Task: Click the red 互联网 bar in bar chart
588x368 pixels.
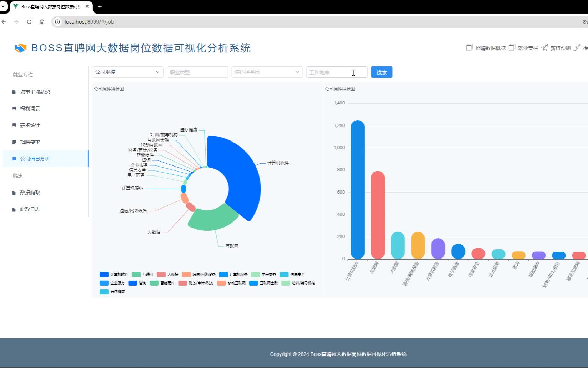Action: point(378,215)
